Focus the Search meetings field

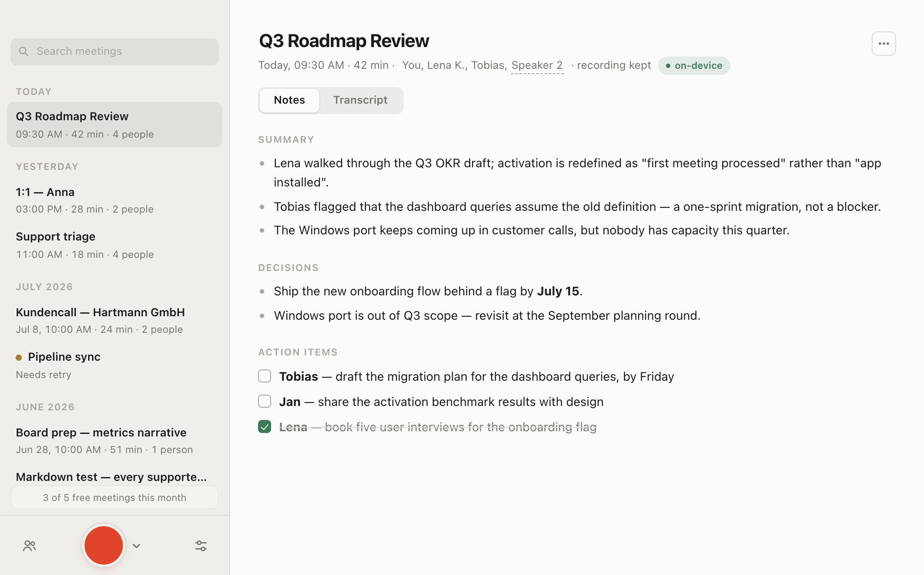tap(115, 51)
